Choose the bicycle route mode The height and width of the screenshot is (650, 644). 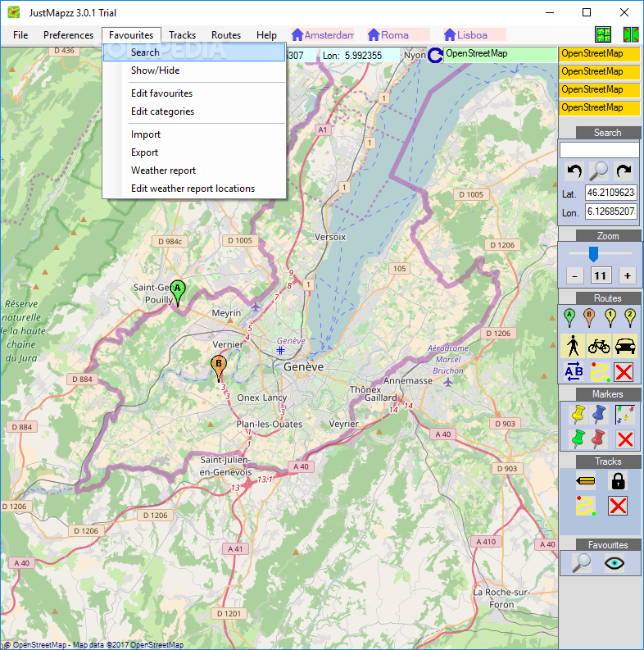(x=599, y=346)
